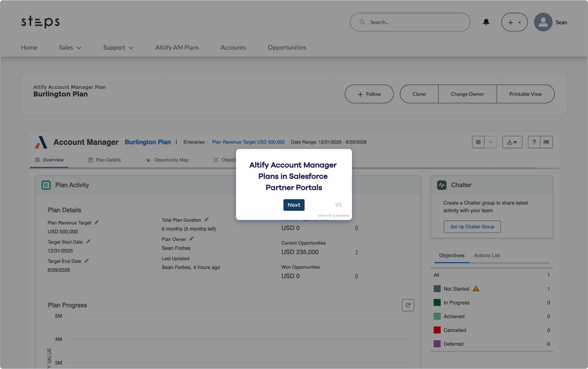This screenshot has width=588, height=369.
Task: Edit Plan Revenue Target pencil icon
Action: tap(97, 222)
